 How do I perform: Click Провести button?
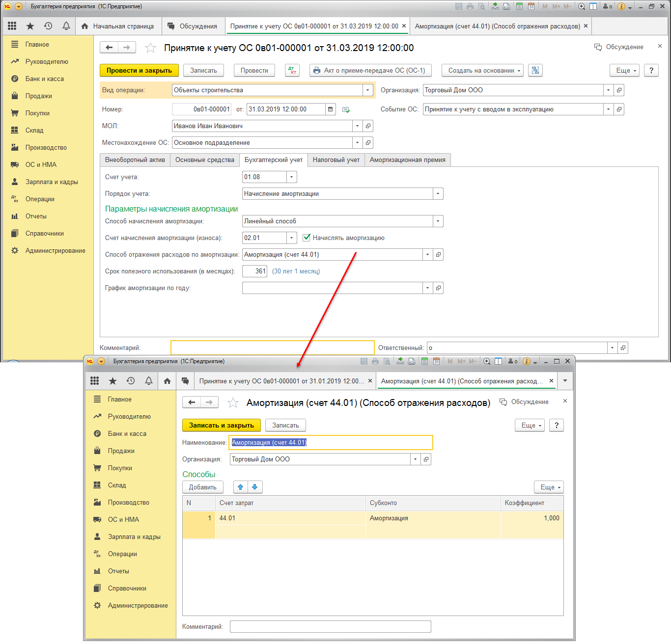point(254,70)
